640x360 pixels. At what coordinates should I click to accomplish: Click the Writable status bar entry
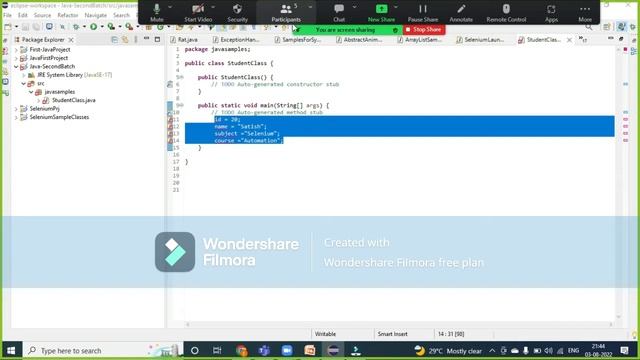325,334
